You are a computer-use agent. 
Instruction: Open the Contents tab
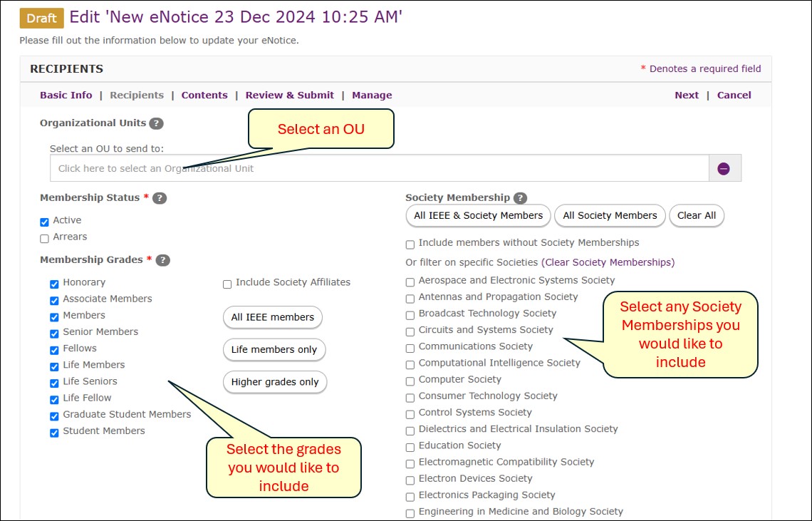coord(204,95)
